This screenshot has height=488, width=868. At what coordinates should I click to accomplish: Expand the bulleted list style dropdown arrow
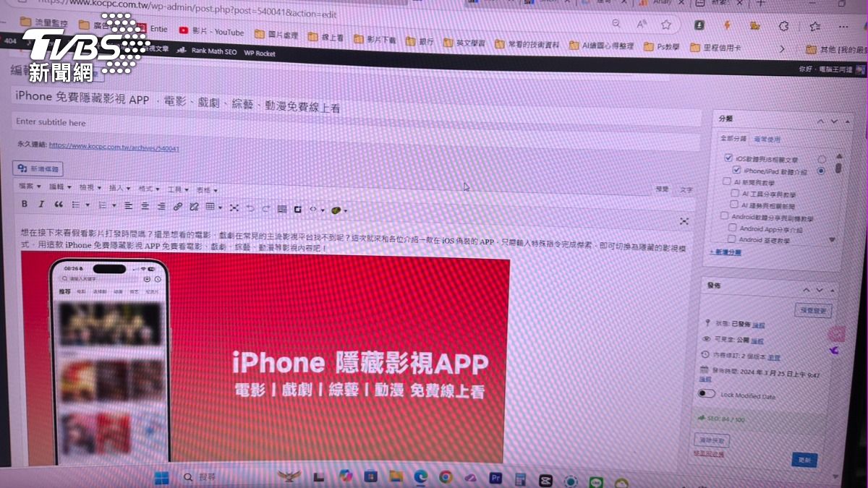(86, 206)
